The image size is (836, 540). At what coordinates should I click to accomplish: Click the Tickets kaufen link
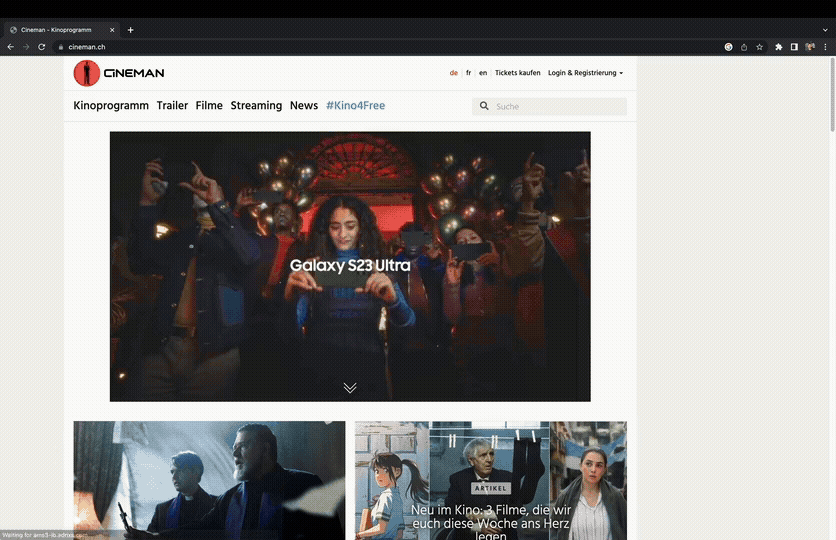click(517, 73)
